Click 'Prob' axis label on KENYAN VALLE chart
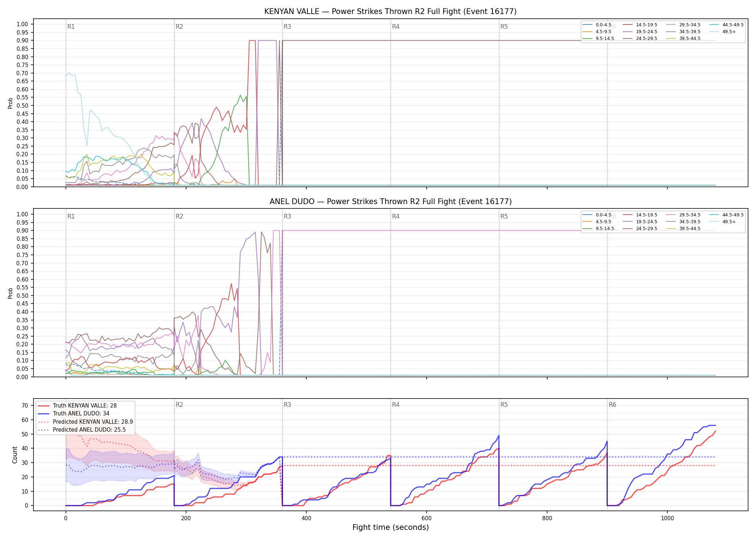The width and height of the screenshot is (756, 540). [10, 103]
